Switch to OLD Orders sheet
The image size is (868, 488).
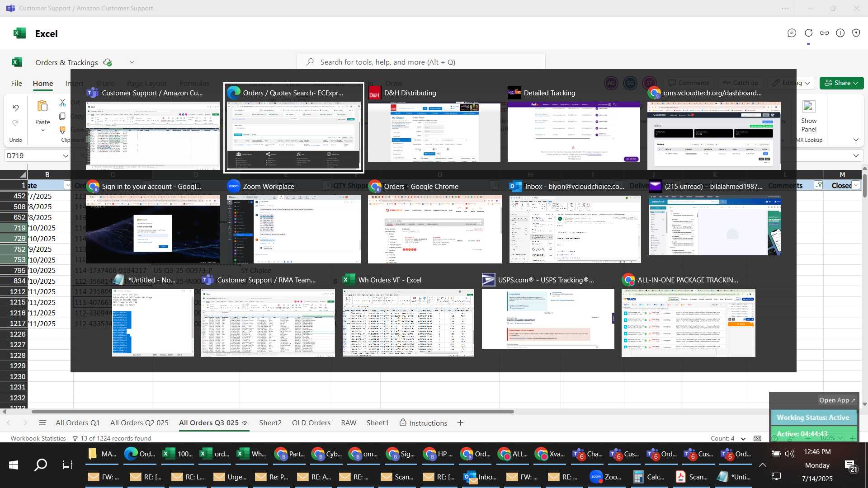pyautogui.click(x=311, y=423)
